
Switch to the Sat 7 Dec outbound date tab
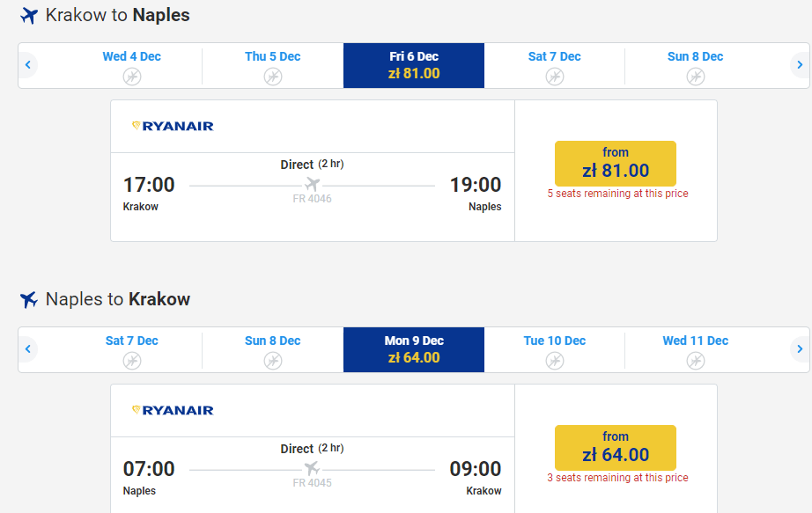554,65
